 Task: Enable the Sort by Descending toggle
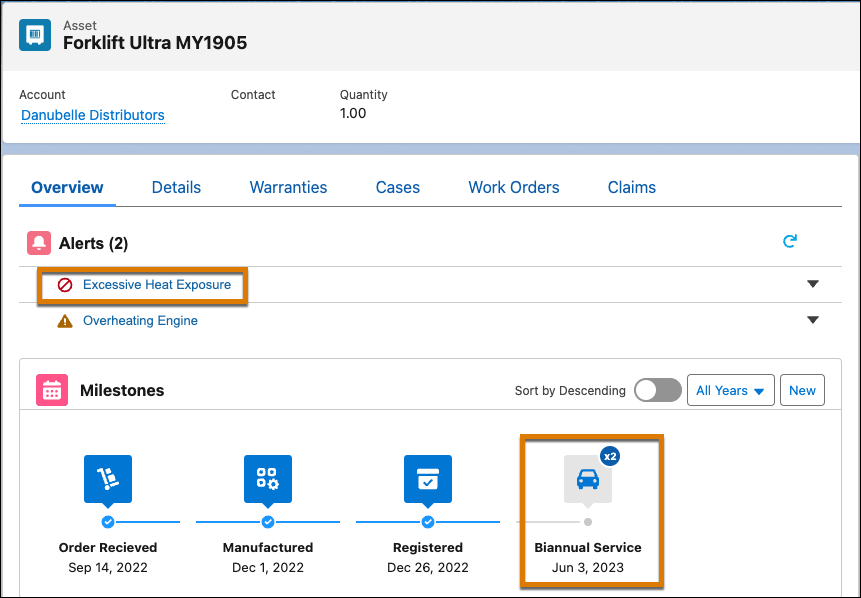point(657,390)
